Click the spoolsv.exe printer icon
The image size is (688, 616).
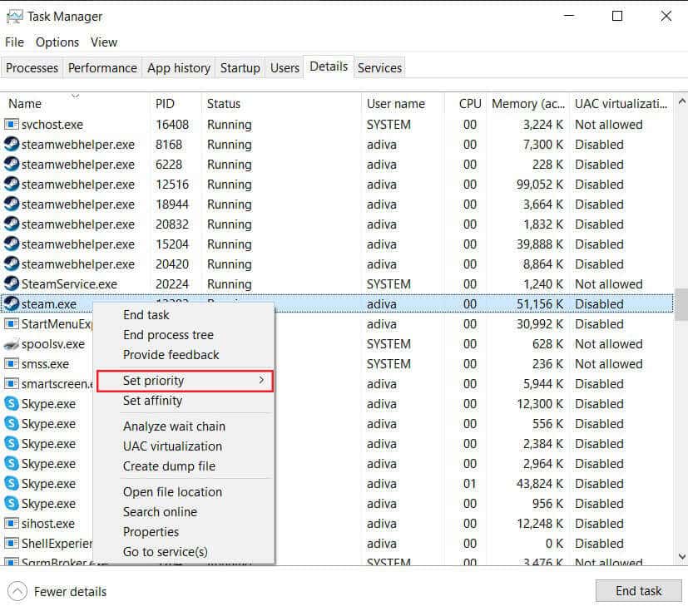point(12,344)
